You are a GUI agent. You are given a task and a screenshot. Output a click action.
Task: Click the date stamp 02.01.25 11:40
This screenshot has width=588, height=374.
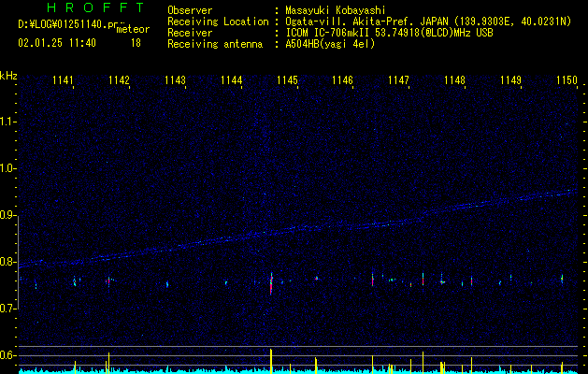coord(57,43)
